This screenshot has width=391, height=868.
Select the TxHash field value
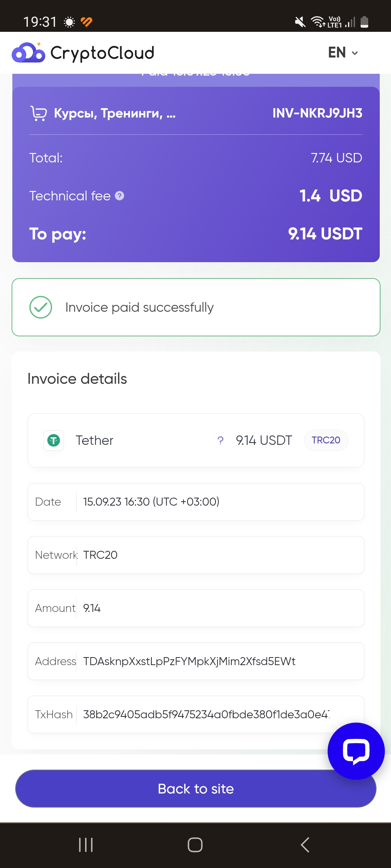point(206,714)
